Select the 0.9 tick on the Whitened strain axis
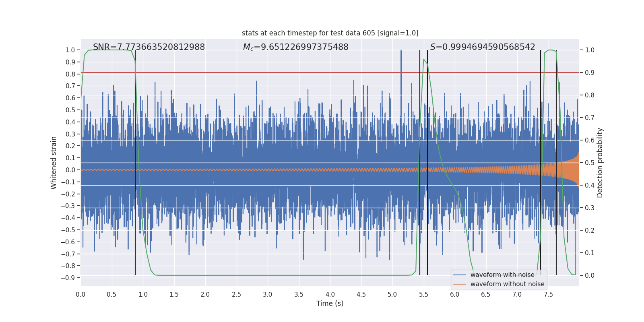The height and width of the screenshot is (322, 644). point(70,62)
